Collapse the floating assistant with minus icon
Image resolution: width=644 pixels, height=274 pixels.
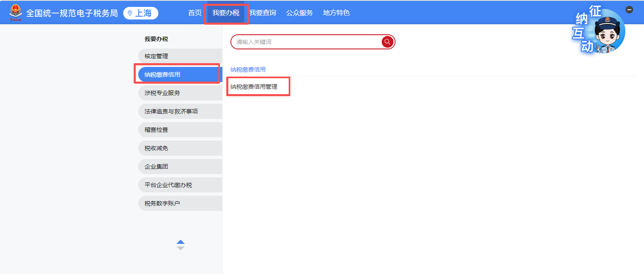pos(629,10)
